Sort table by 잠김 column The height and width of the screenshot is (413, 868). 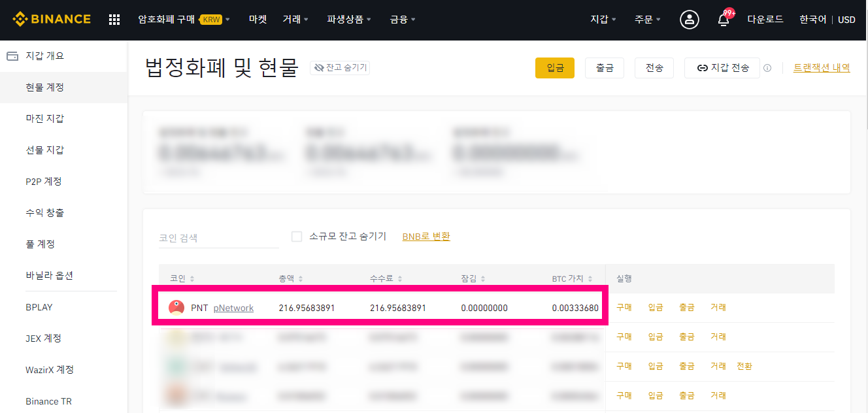click(473, 279)
